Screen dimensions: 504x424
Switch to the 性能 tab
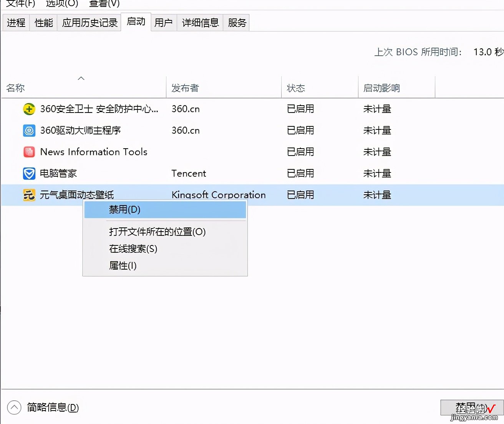point(43,23)
